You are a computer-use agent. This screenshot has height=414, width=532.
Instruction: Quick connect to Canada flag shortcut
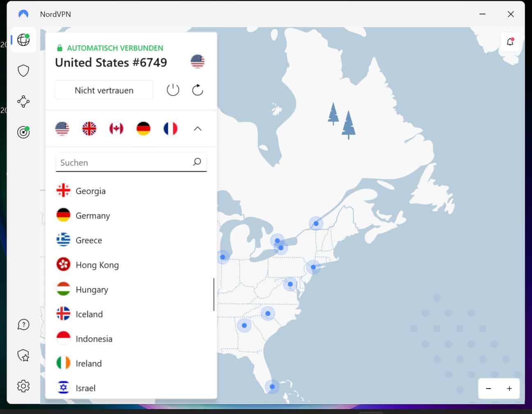[116, 129]
